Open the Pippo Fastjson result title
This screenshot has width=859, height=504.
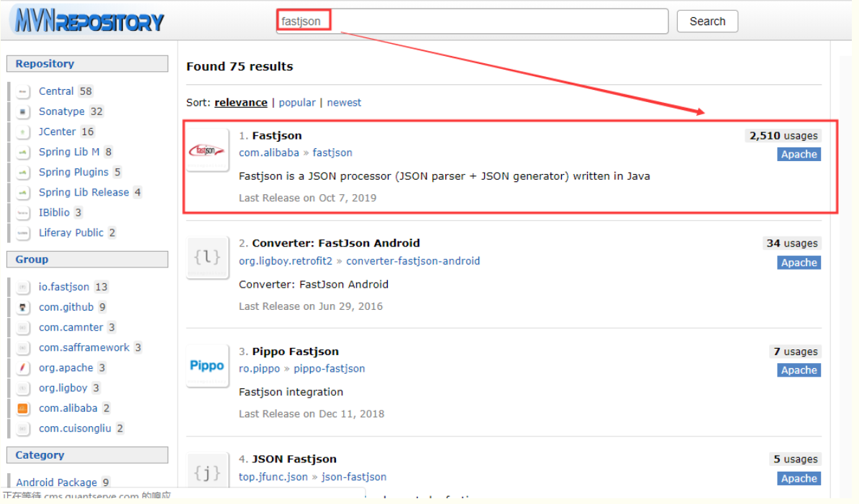tap(295, 352)
